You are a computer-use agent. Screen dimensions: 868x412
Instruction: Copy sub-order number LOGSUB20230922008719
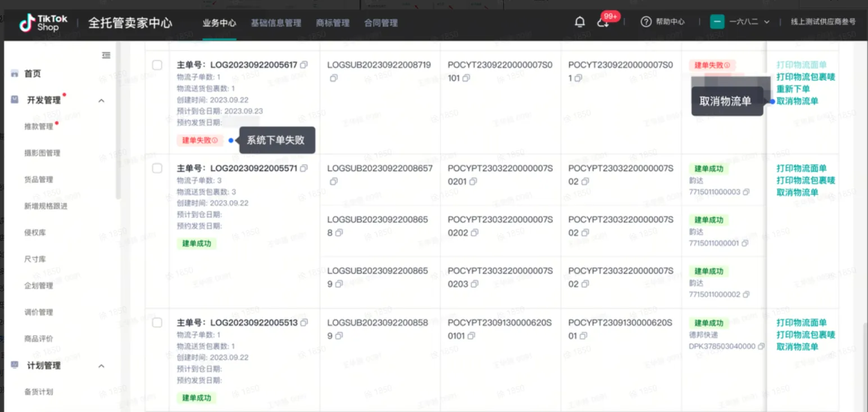(334, 78)
